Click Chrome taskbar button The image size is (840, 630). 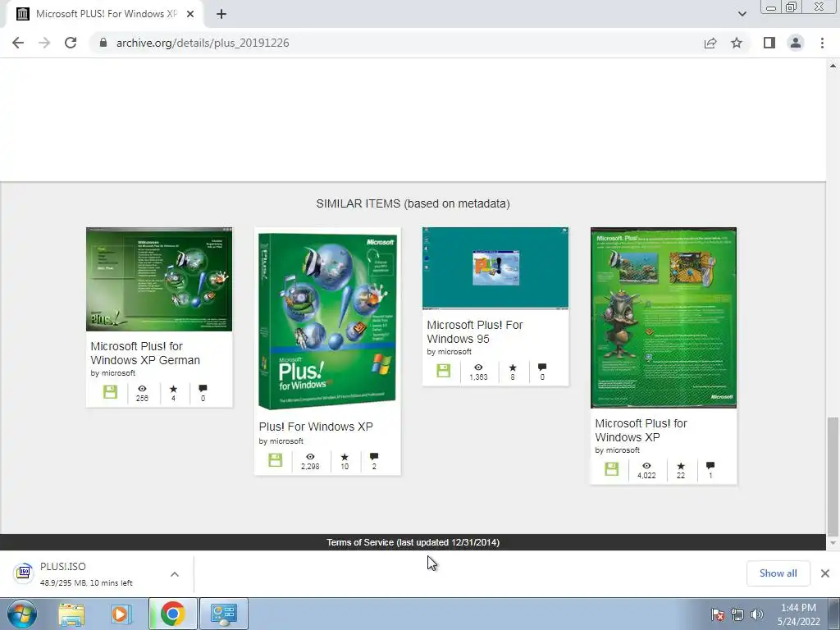172,614
